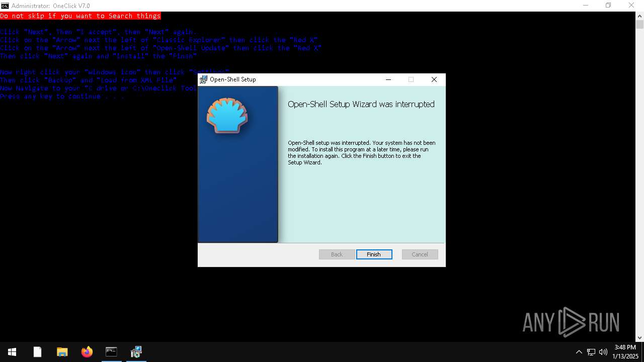The height and width of the screenshot is (362, 644).
Task: Click the Finish button in Open-Shell Setup
Action: [374, 254]
